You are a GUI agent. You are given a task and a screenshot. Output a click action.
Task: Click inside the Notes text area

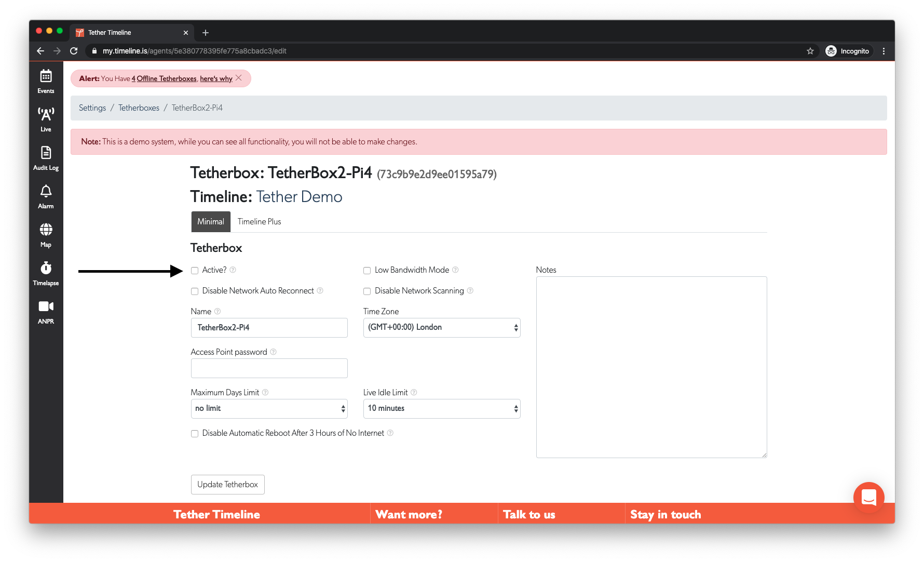pyautogui.click(x=651, y=366)
